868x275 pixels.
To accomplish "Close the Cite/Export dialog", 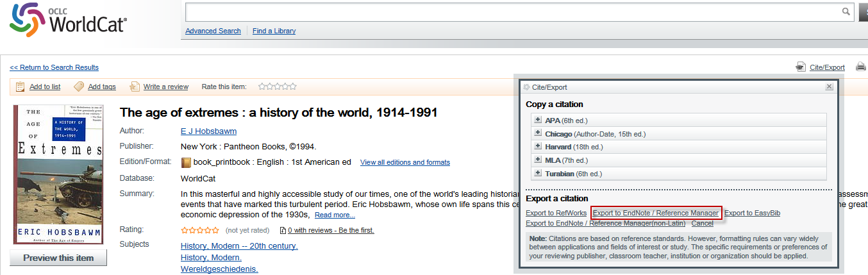I will (829, 87).
